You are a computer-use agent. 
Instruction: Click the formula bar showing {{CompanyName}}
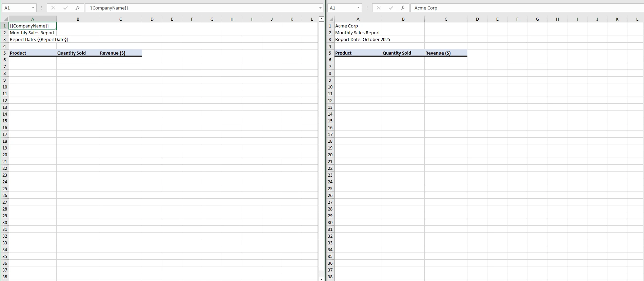tap(203, 8)
